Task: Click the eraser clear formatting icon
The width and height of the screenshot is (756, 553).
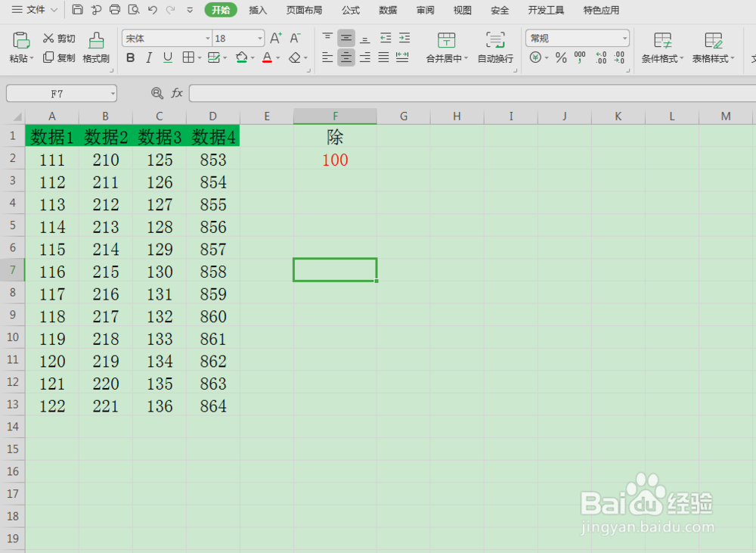Action: [x=295, y=58]
